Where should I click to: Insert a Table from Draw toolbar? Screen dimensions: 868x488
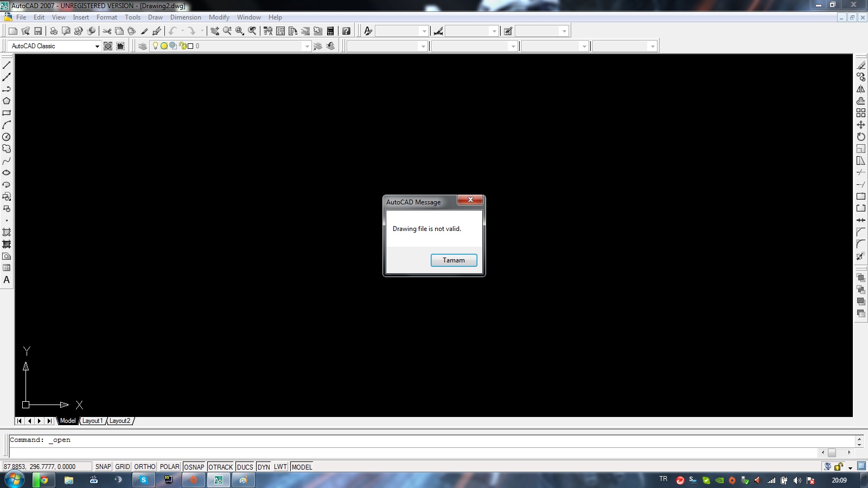pos(7,268)
